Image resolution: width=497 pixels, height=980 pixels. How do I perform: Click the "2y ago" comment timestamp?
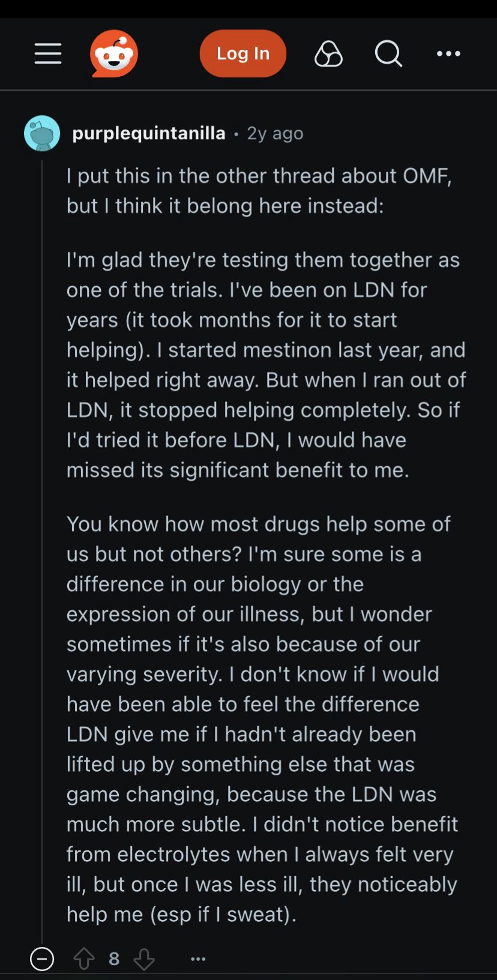[275, 133]
